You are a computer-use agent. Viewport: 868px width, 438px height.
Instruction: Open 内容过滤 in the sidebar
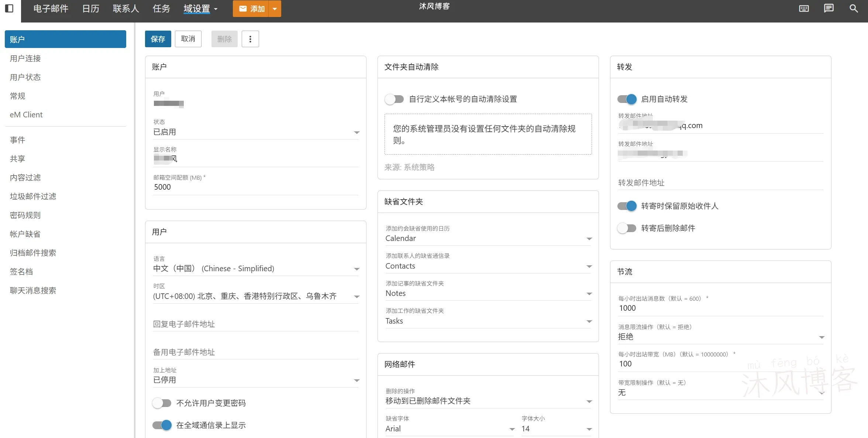(x=65, y=177)
